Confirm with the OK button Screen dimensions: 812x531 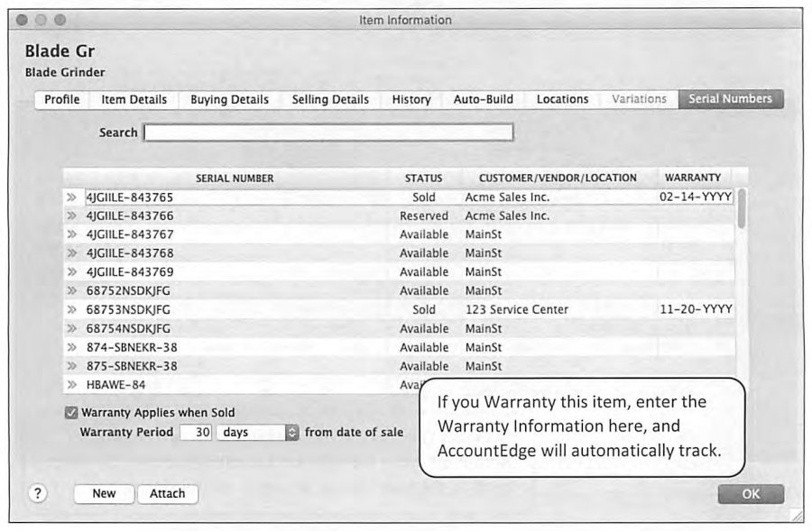(x=751, y=494)
